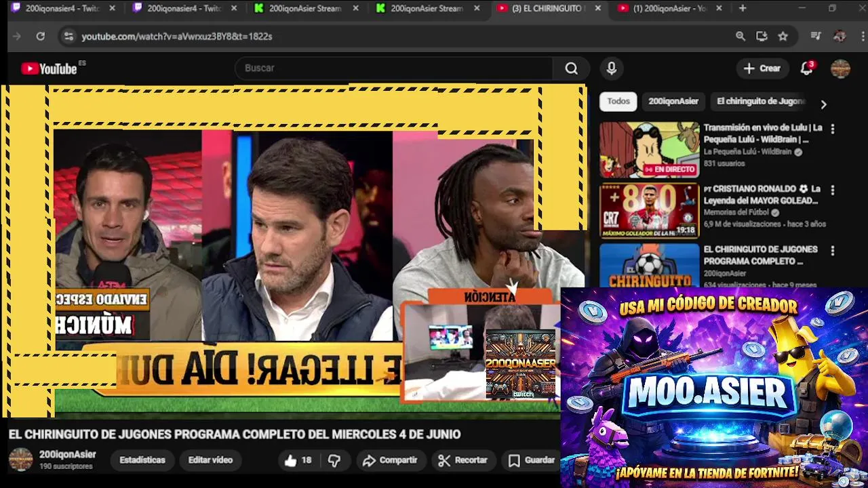Select the Todos filter chip

pos(618,102)
